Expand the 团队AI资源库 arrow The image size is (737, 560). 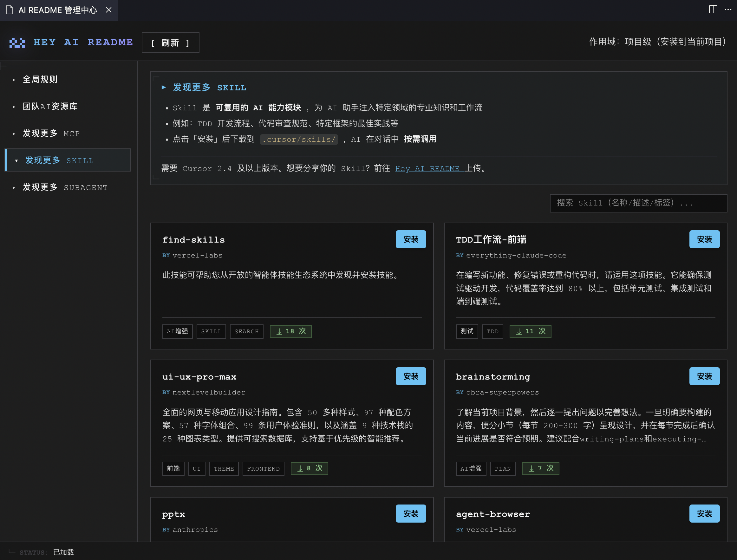click(x=14, y=107)
